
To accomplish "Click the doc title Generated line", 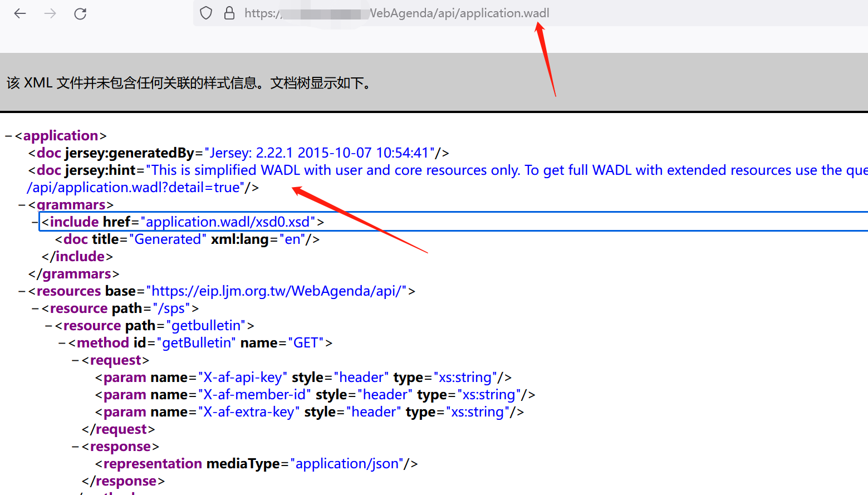I will (187, 239).
